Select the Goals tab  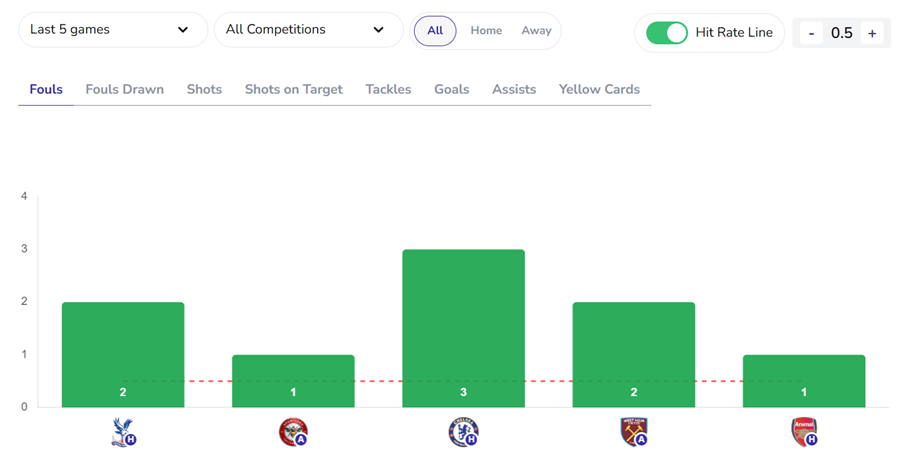(451, 89)
